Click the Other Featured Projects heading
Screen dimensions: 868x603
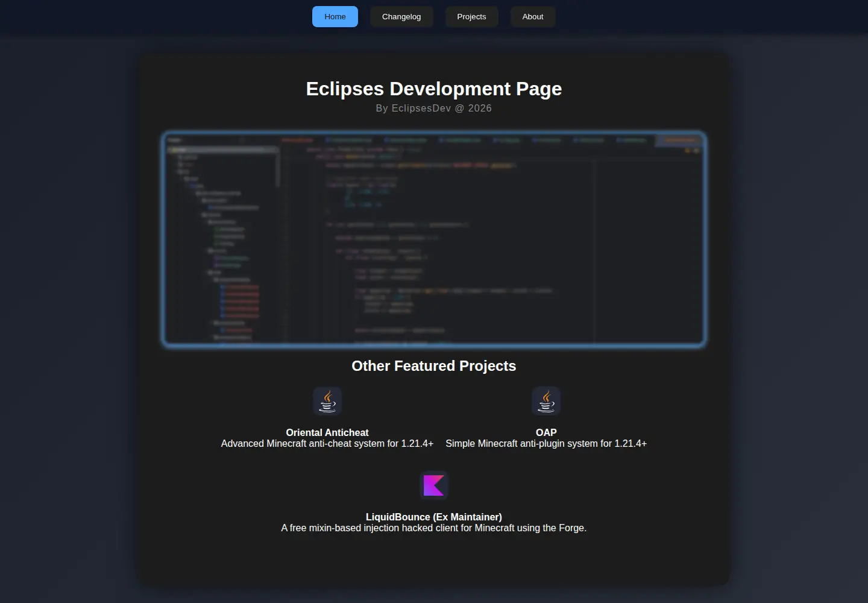(x=434, y=366)
